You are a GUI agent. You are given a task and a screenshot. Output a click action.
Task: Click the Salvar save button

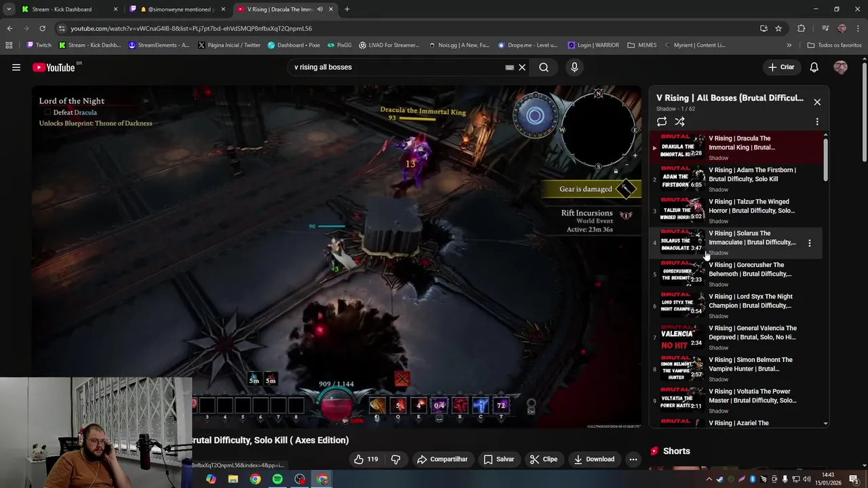498,459
